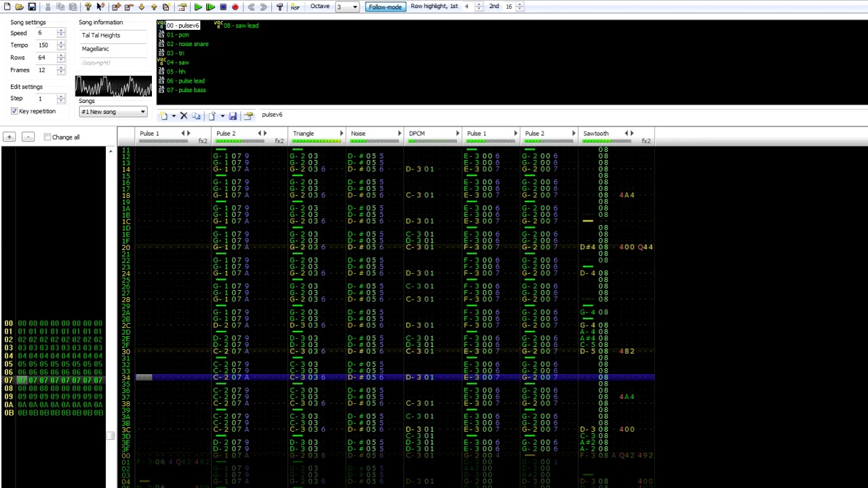Load an instrument from file
The width and height of the screenshot is (868, 488).
point(212,116)
